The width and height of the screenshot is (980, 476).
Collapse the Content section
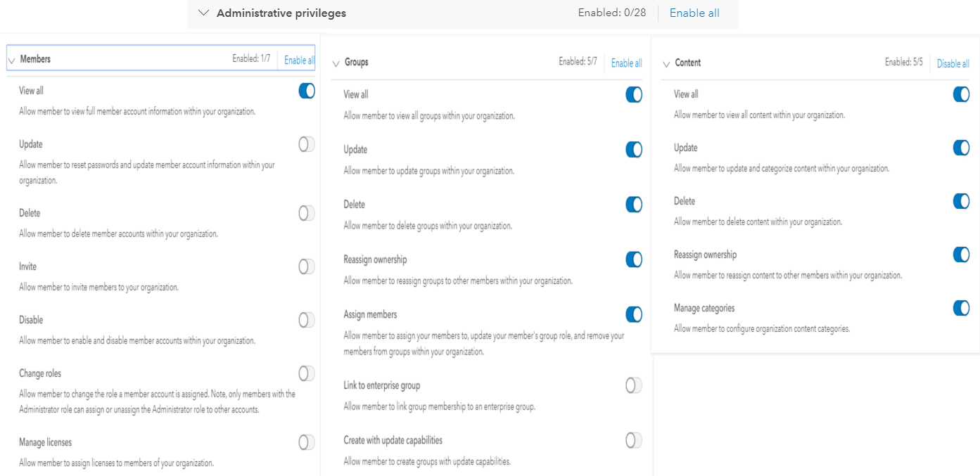[x=666, y=63]
